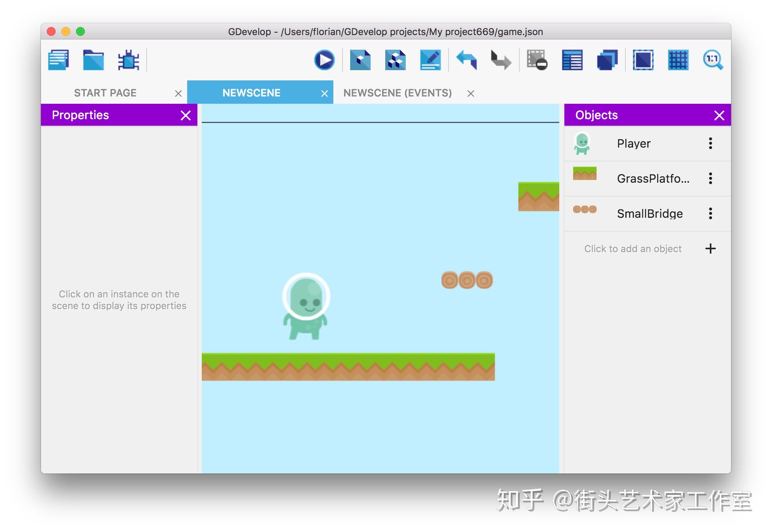
Task: Open the object groups editor icon
Action: [395, 60]
